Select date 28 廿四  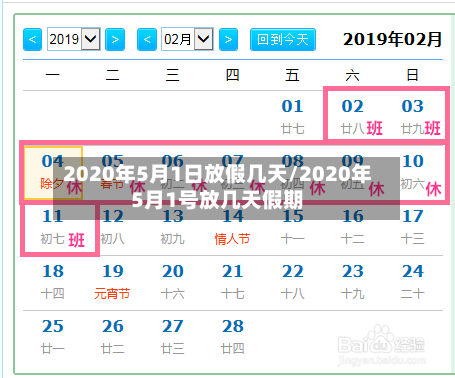tap(233, 337)
